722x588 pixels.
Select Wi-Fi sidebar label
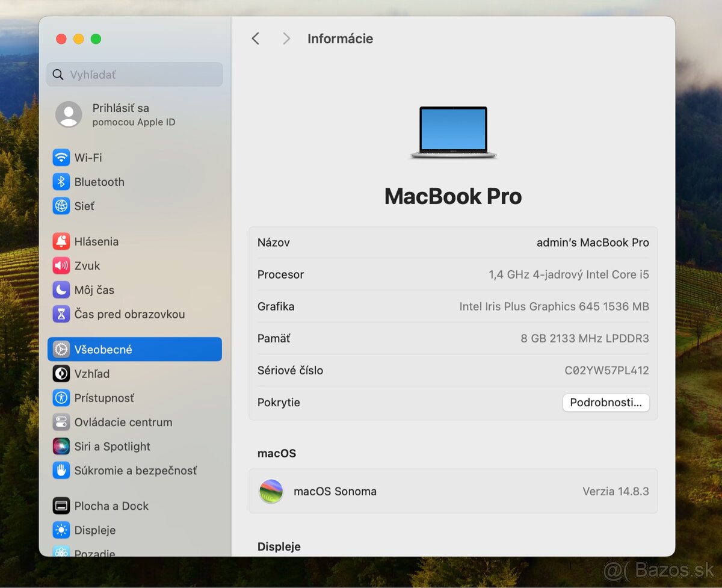point(88,158)
